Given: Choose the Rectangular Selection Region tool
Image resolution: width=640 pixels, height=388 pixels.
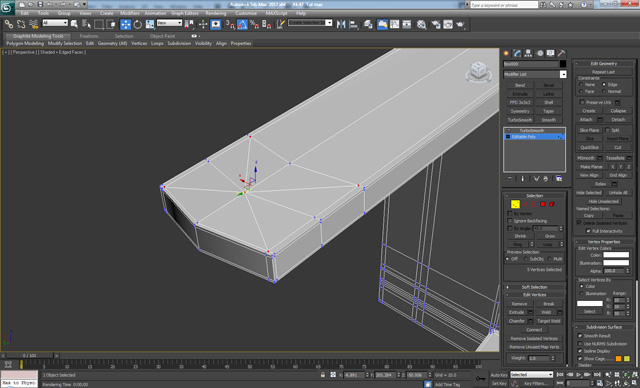Looking at the screenshot, I should tap(98, 24).
